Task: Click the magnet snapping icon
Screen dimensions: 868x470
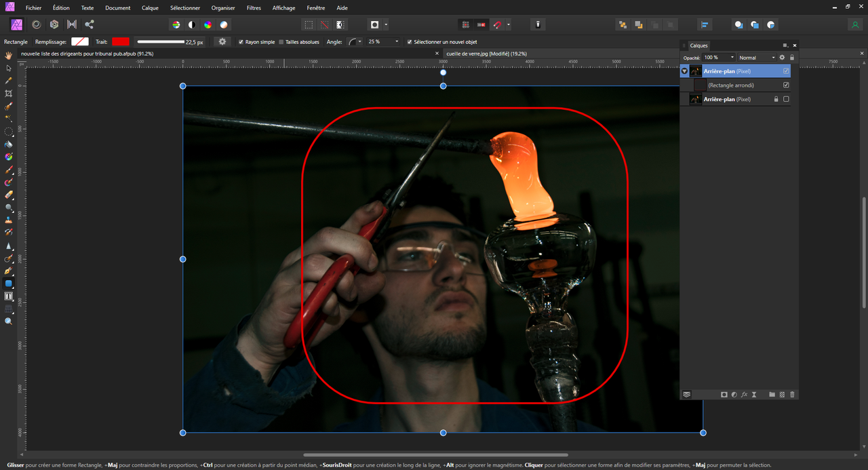Action: click(x=498, y=24)
